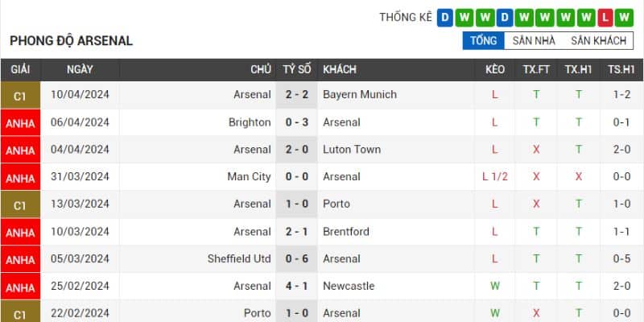The image size is (644, 322).
Task: Open Bayern Munich team link
Action: 359,94
